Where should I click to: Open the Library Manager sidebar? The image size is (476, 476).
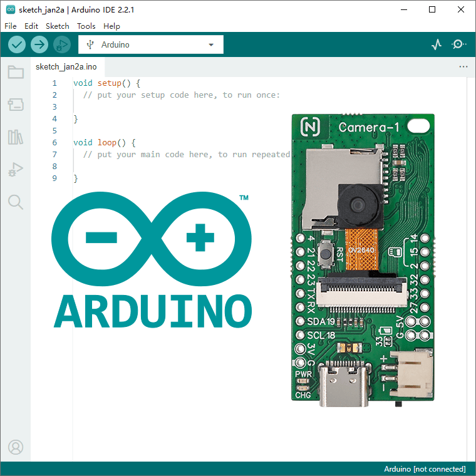pyautogui.click(x=16, y=137)
